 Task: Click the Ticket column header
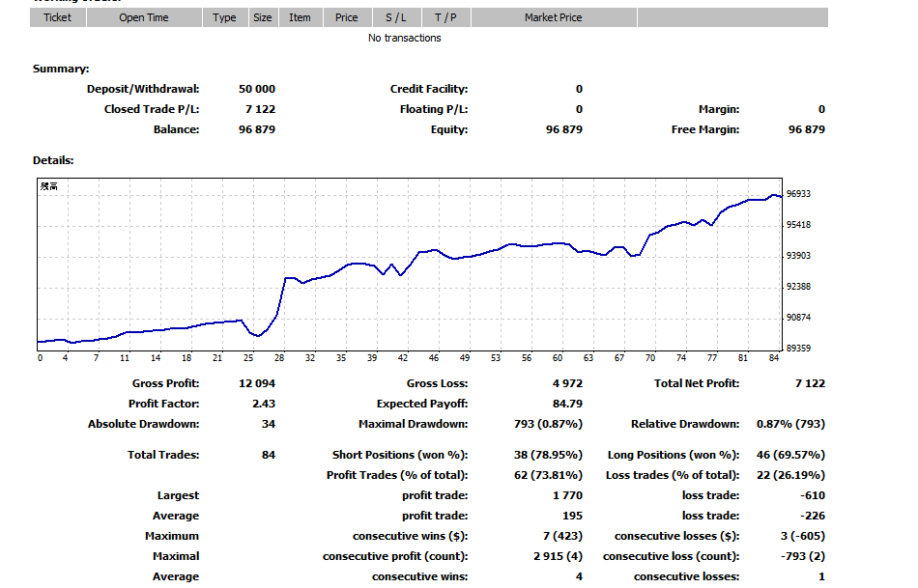point(58,17)
